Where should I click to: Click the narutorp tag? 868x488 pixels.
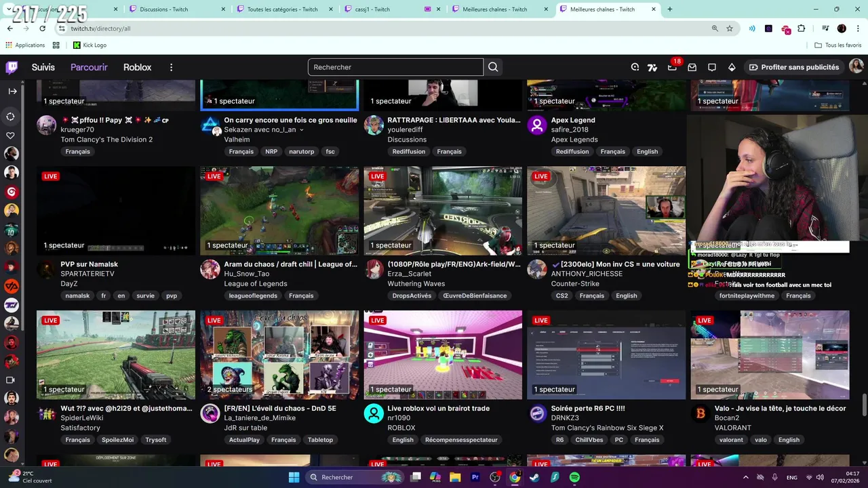pos(301,152)
